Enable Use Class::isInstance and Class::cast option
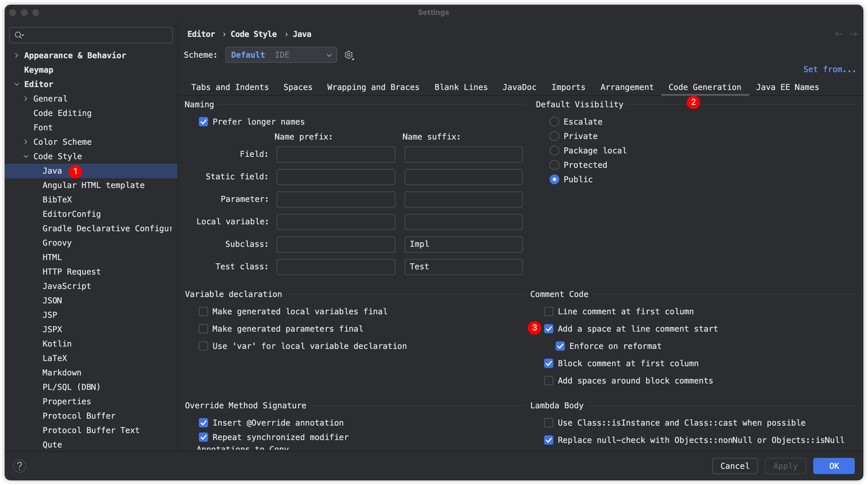 (549, 423)
